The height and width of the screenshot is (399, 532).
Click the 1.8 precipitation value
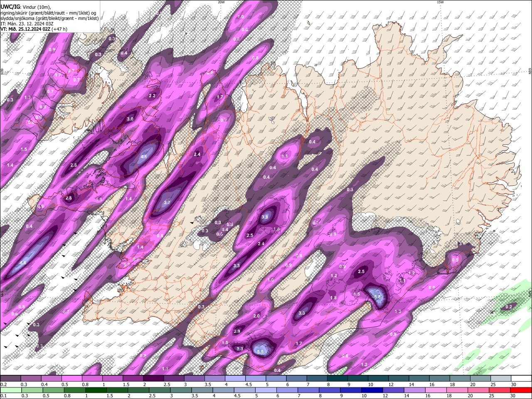tap(333, 298)
